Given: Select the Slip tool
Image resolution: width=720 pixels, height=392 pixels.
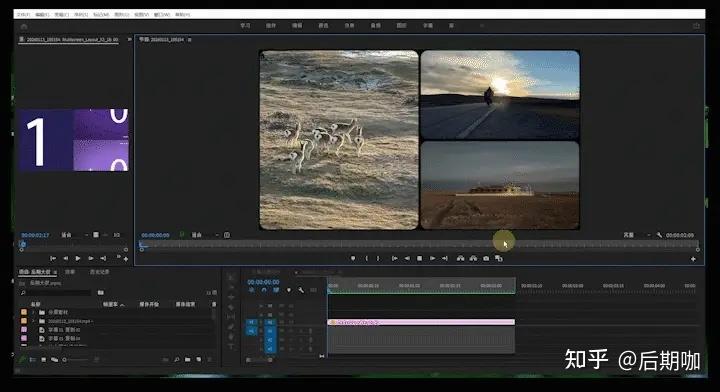Looking at the screenshot, I should (231, 317).
